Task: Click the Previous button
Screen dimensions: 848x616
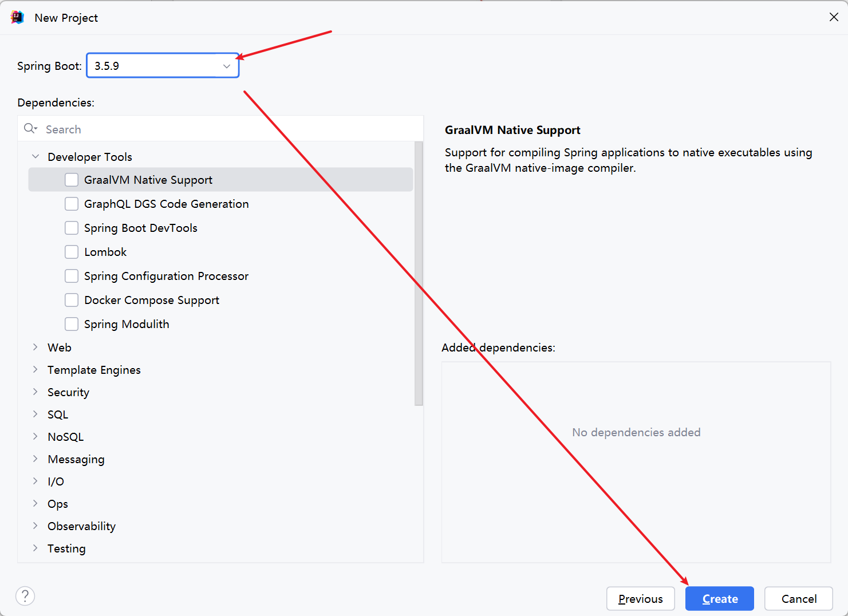Action: pos(641,599)
